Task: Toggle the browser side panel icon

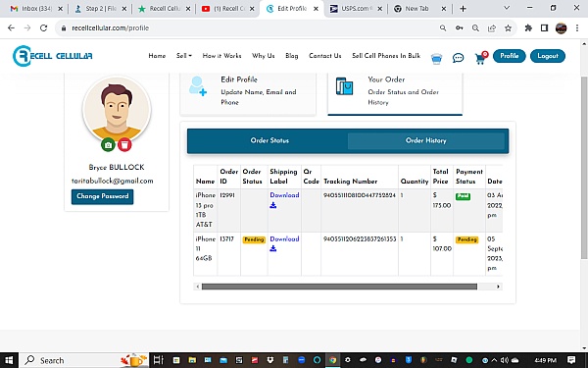Action: (544, 28)
